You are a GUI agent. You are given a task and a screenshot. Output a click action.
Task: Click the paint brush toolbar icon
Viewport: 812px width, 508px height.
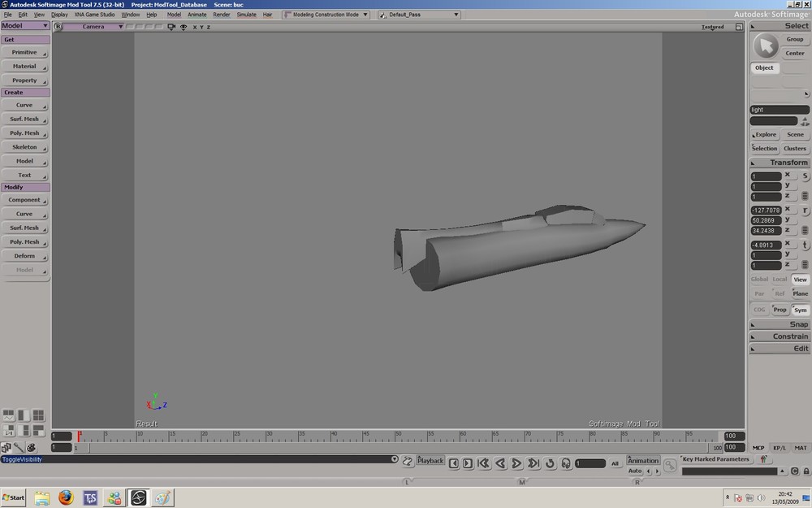point(19,447)
